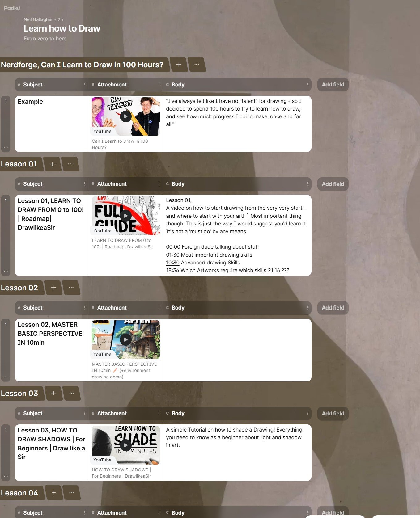
Task: Jump to the 01:30 timestamp link
Action: (173, 255)
